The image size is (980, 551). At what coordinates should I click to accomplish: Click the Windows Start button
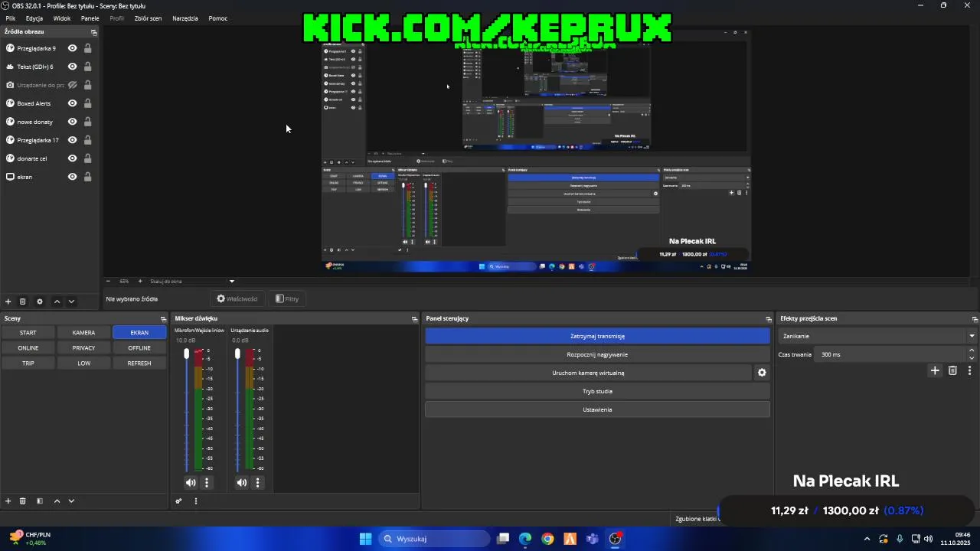coord(365,539)
